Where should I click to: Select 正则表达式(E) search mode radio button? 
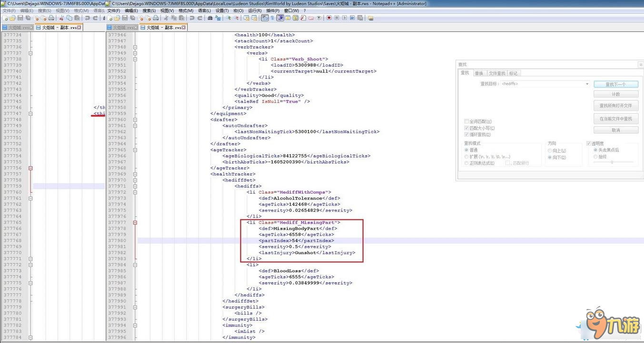[x=466, y=163]
